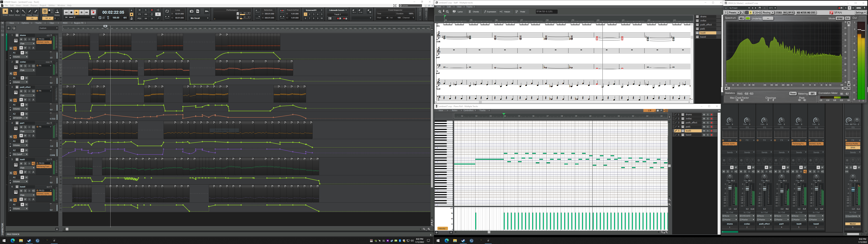The image size is (868, 244).
Task: Toggle the Snap to grid button
Action: (44, 12)
